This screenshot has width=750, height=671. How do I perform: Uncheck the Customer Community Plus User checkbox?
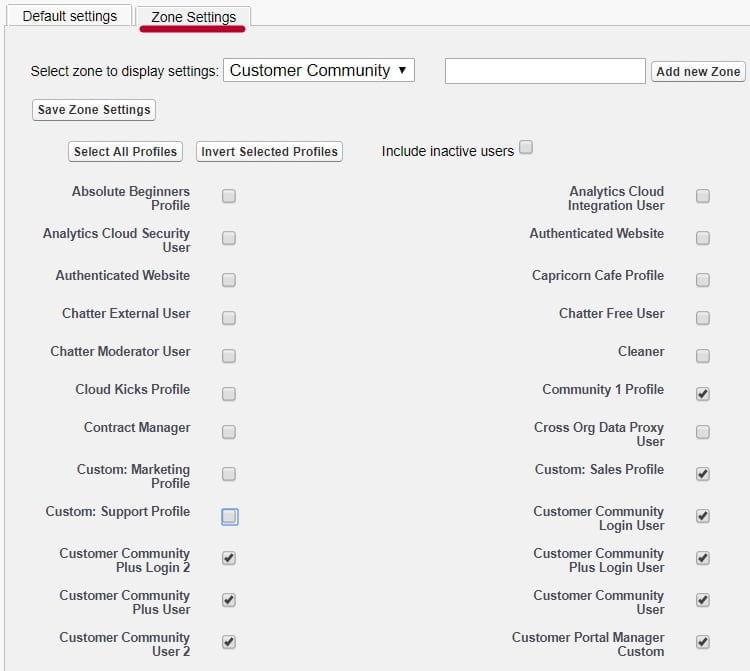click(229, 600)
